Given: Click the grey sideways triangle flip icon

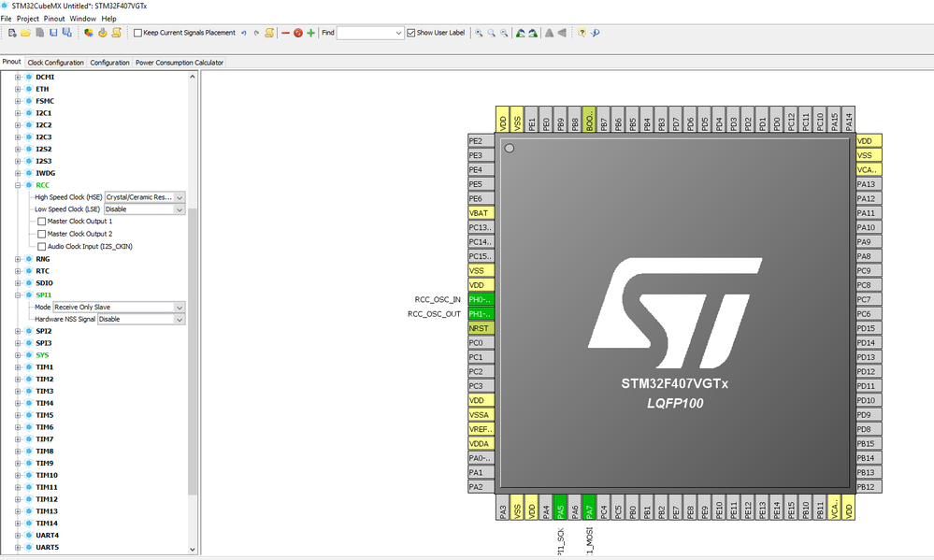Looking at the screenshot, I should [562, 33].
